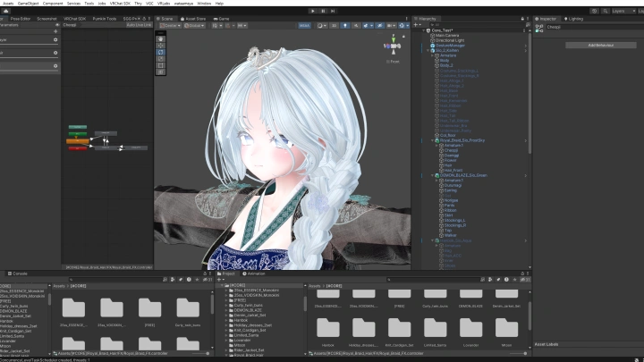Image resolution: width=644 pixels, height=362 pixels.
Task: Toggle 2D view mode in Scene
Action: [334, 25]
